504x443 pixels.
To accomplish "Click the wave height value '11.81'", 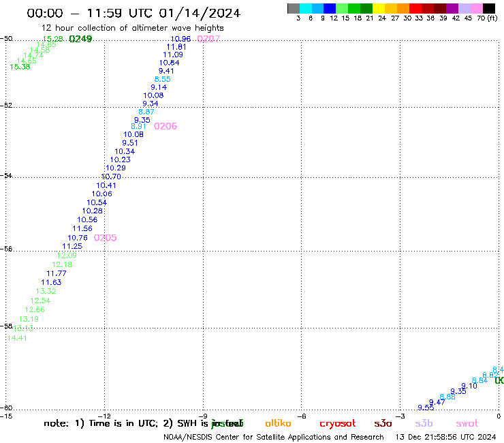I will [176, 47].
